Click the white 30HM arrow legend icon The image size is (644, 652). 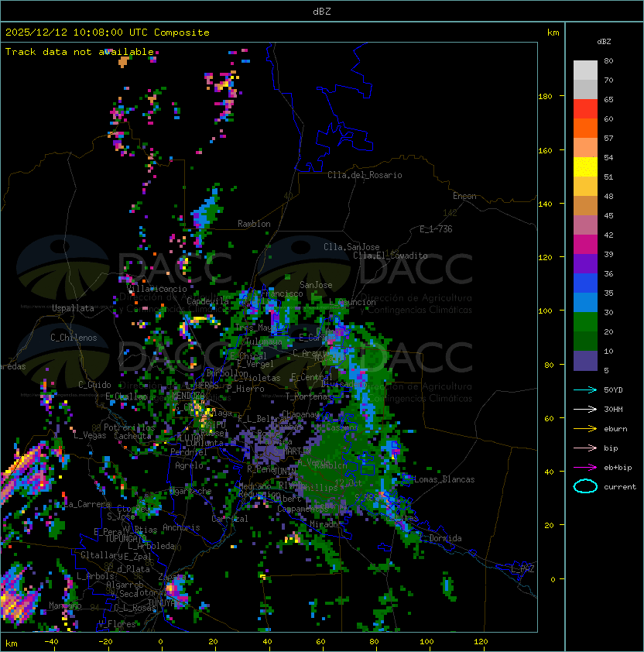pos(585,409)
